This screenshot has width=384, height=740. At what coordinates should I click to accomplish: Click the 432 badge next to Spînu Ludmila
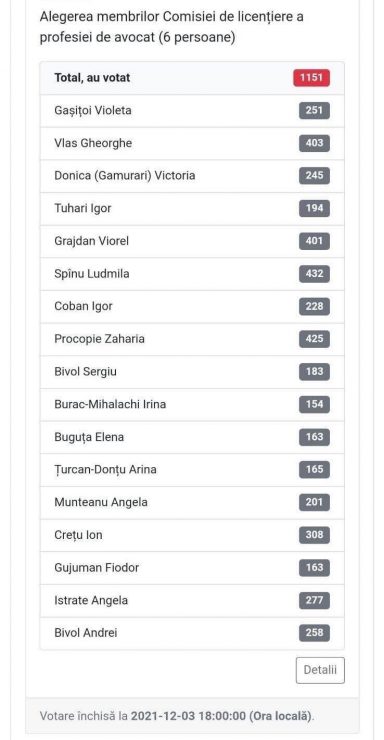pos(314,274)
